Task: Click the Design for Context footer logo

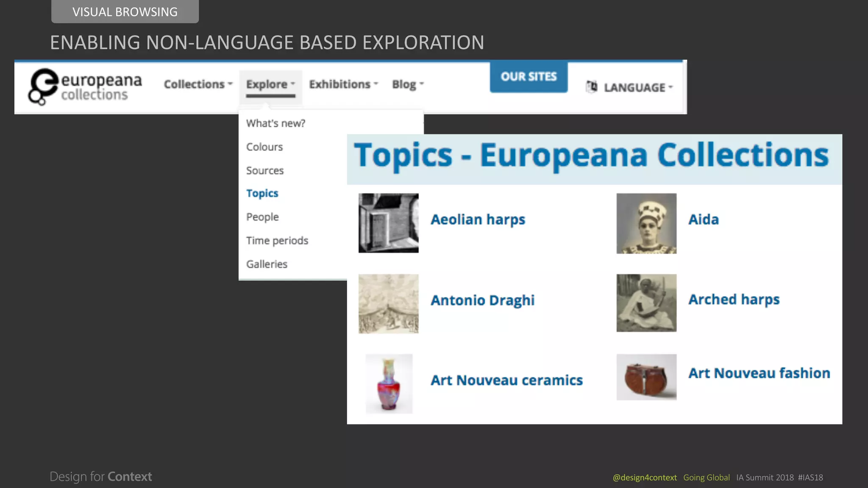Action: pos(101,477)
